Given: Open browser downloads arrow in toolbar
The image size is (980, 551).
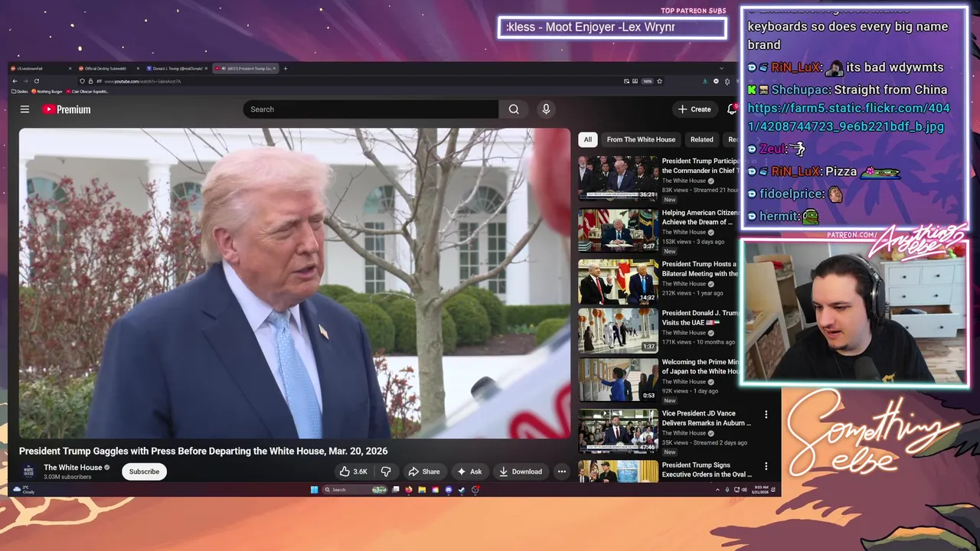Looking at the screenshot, I should pos(705,81).
